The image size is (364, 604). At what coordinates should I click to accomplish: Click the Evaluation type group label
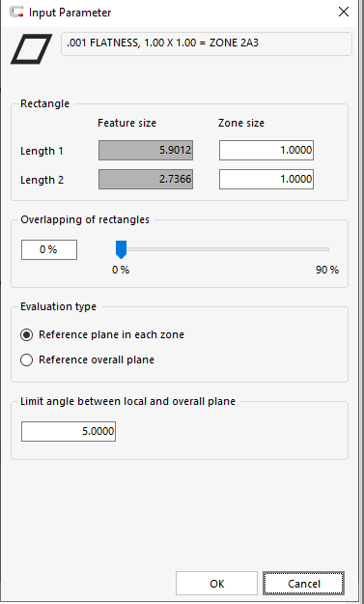[x=59, y=306]
